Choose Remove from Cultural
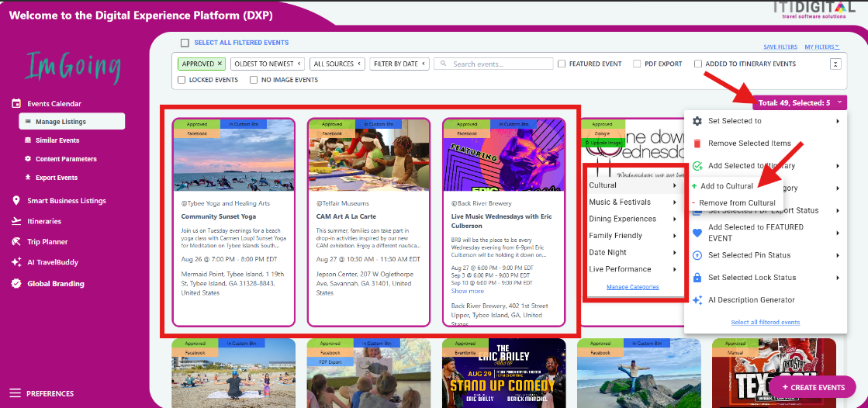Viewport: 868px width, 408px height. [x=736, y=203]
